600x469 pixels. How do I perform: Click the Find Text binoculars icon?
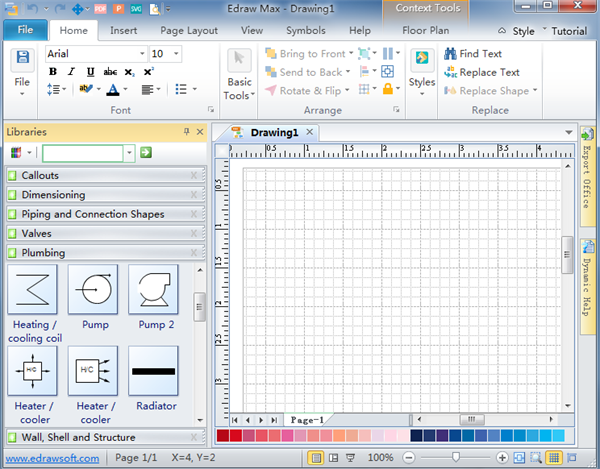[449, 54]
